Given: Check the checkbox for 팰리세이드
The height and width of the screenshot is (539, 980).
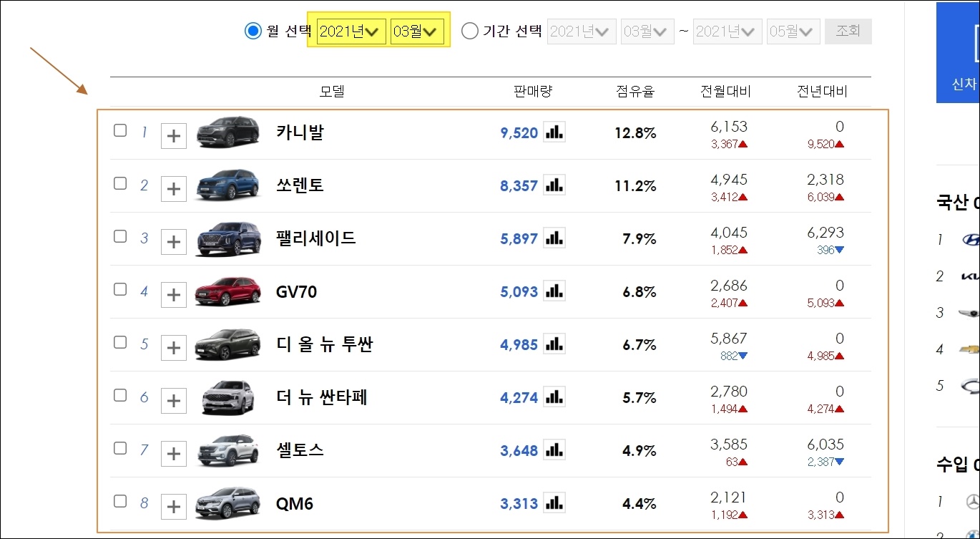Looking at the screenshot, I should [x=120, y=236].
